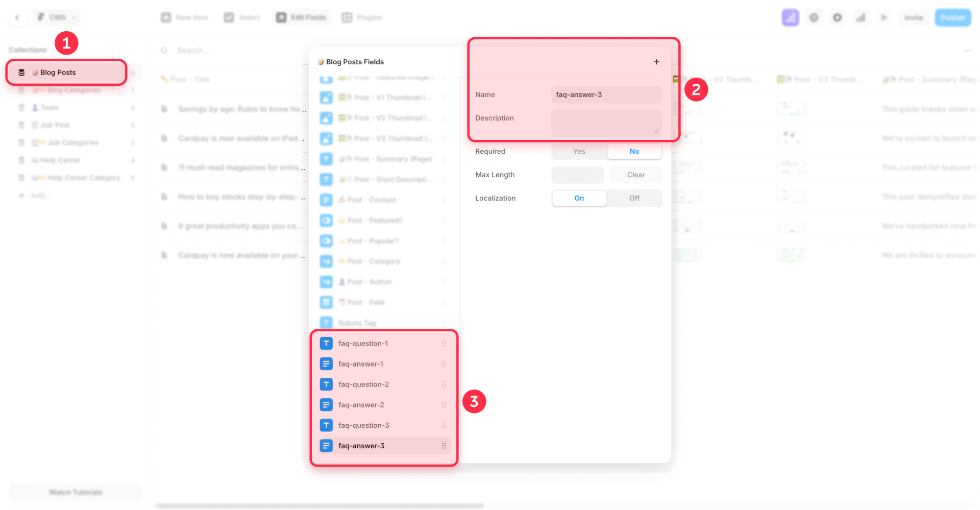Image resolution: width=980 pixels, height=510 pixels.
Task: Click the analytics bar chart icon
Action: 861,17
